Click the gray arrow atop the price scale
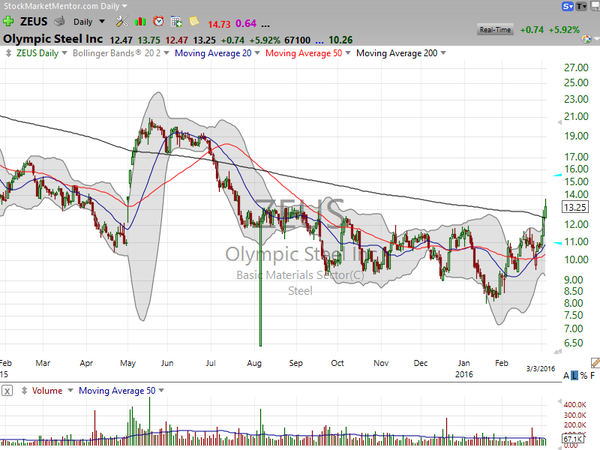 559,122
